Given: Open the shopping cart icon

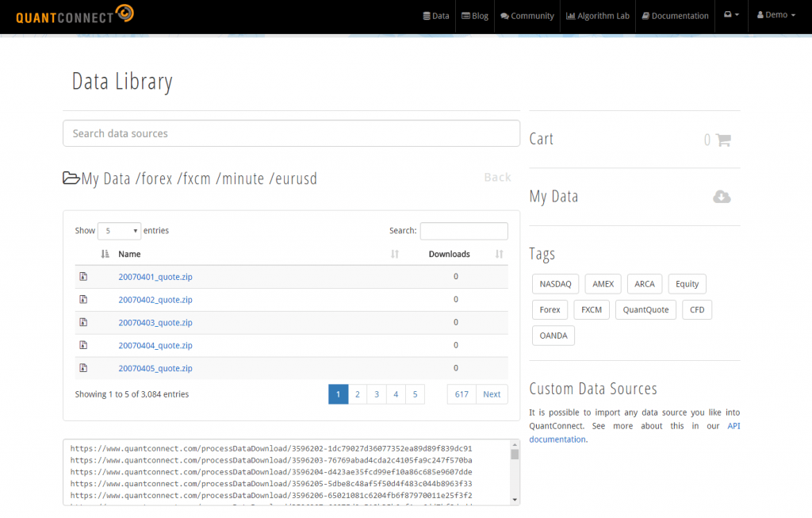Looking at the screenshot, I should [722, 139].
